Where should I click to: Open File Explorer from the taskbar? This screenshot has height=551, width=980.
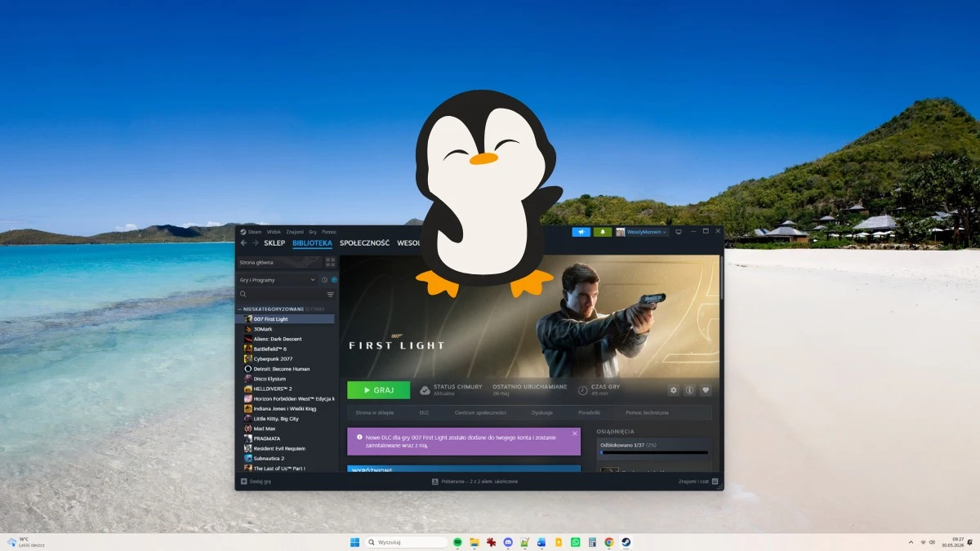(474, 542)
